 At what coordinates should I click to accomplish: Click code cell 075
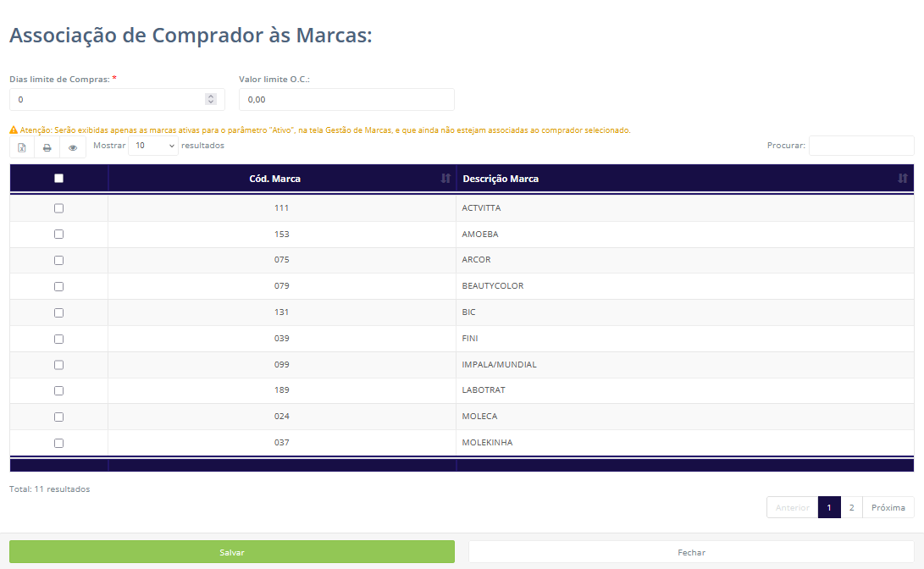point(282,260)
